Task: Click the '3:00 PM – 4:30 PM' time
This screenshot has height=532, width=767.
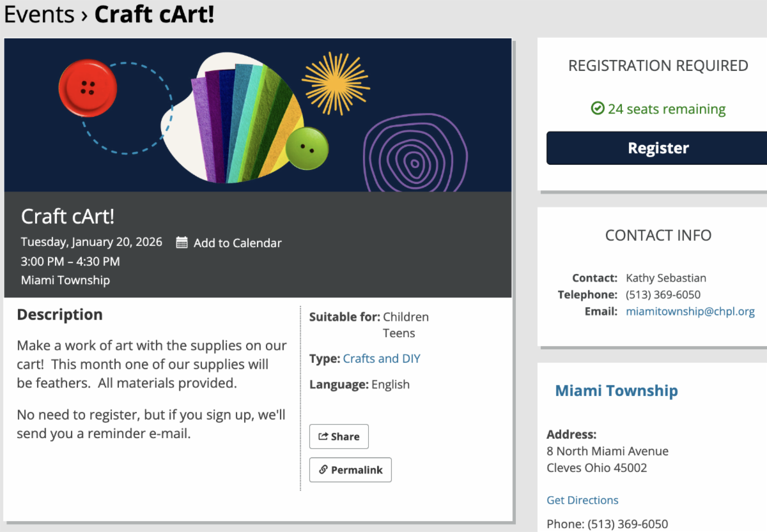Action: coord(70,261)
